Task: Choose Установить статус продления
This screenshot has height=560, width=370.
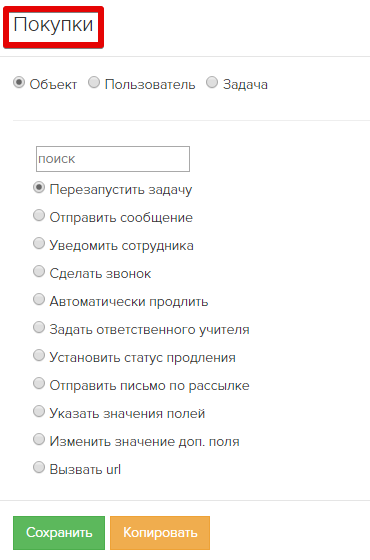Action: 39,355
